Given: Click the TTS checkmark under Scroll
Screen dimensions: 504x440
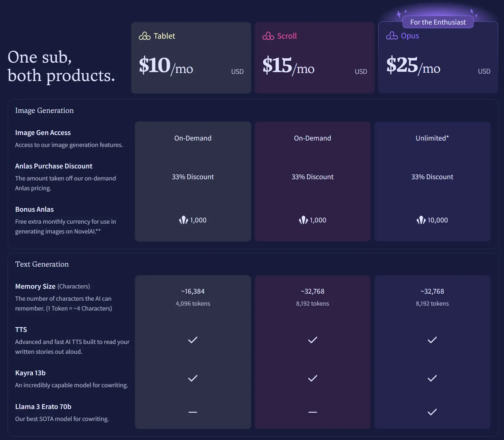Looking at the screenshot, I should pyautogui.click(x=313, y=340).
